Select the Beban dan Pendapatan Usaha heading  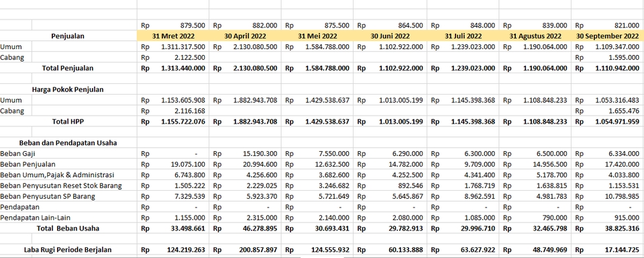[x=68, y=143]
